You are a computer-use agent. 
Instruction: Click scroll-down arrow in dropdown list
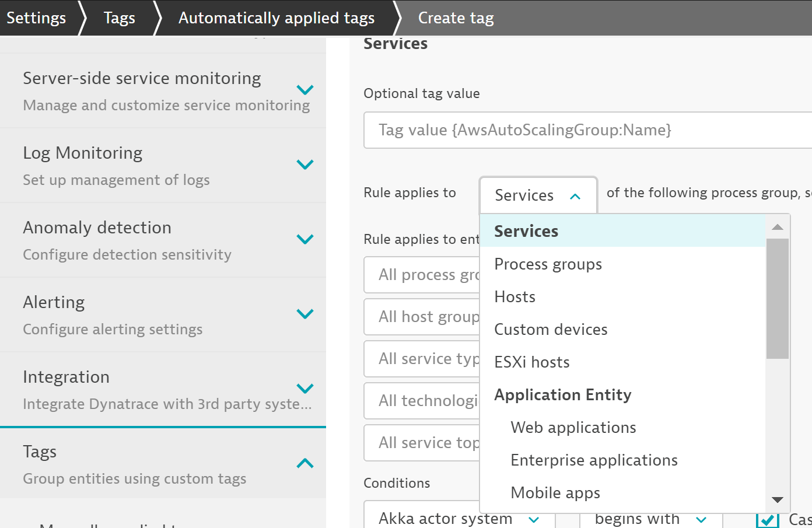tap(777, 499)
